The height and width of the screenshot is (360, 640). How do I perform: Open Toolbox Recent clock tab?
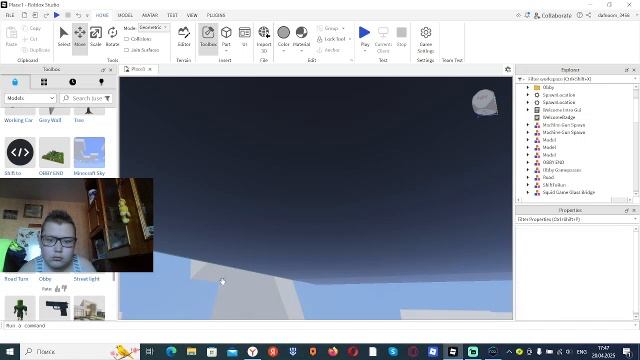(73, 82)
